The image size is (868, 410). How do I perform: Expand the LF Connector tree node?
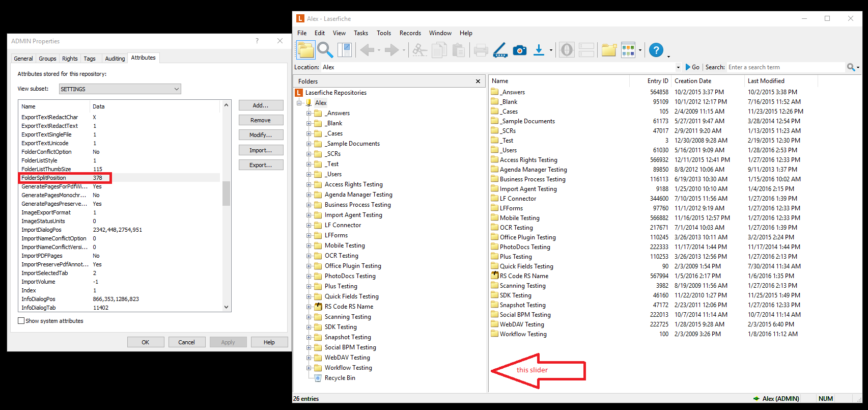309,225
